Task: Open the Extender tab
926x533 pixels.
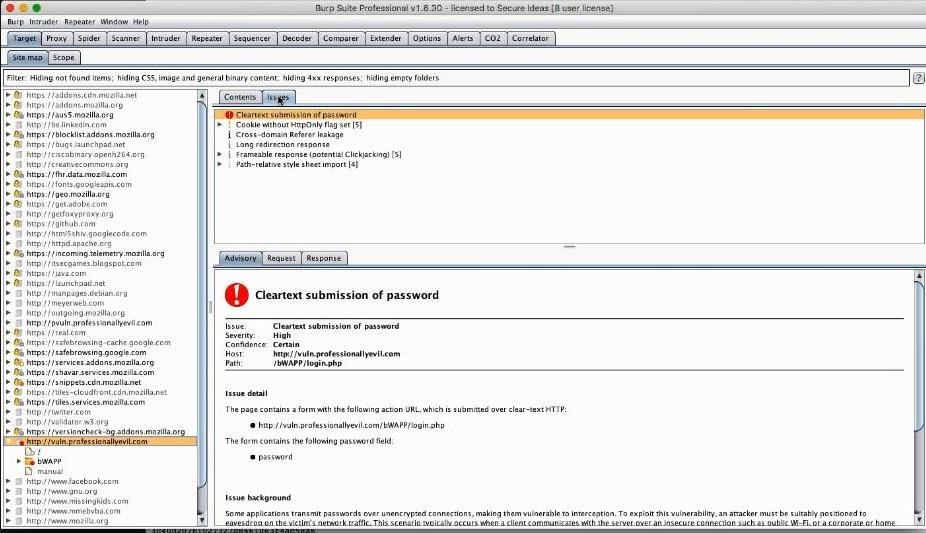Action: (386, 38)
